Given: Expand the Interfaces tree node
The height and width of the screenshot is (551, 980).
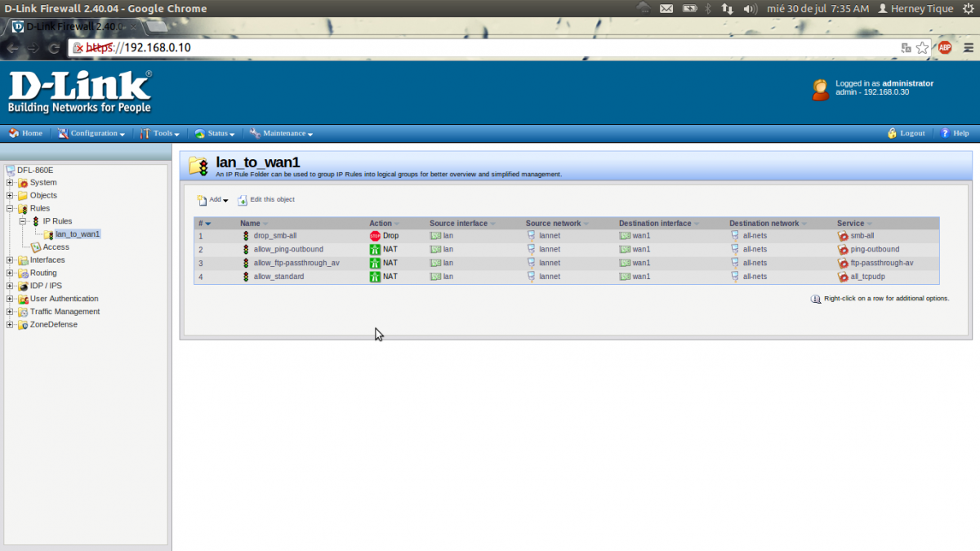Looking at the screenshot, I should pyautogui.click(x=10, y=260).
